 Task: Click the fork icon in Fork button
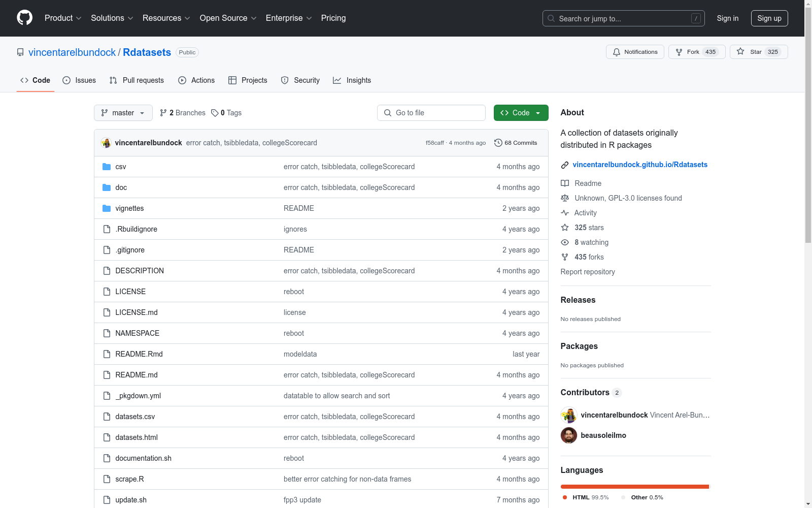tap(679, 52)
